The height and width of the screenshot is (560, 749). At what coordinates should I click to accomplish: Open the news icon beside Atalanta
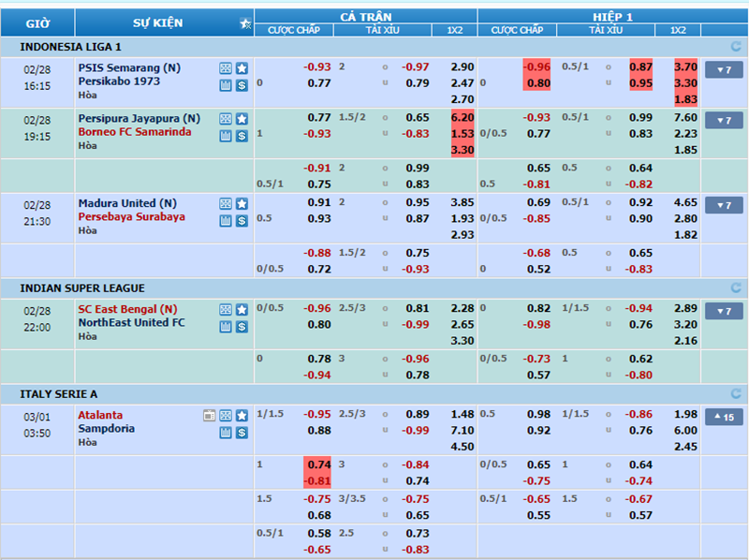[210, 416]
